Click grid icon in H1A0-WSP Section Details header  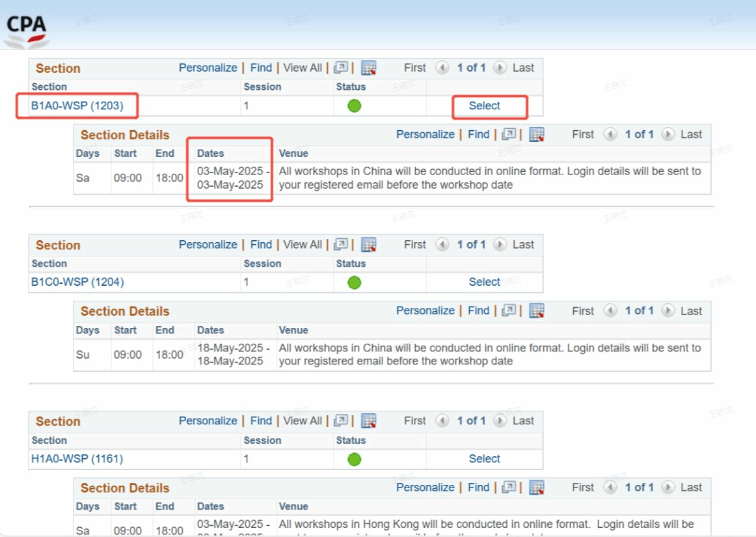tap(536, 488)
